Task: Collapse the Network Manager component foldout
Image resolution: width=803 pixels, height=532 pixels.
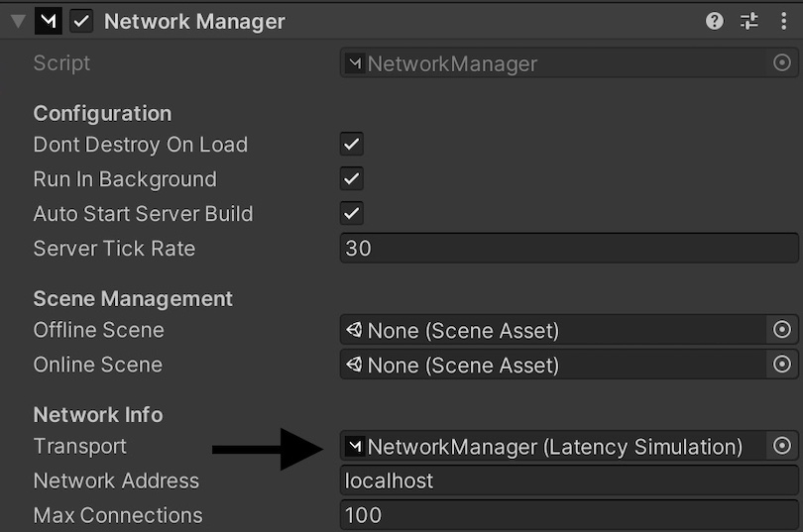Action: tap(18, 22)
